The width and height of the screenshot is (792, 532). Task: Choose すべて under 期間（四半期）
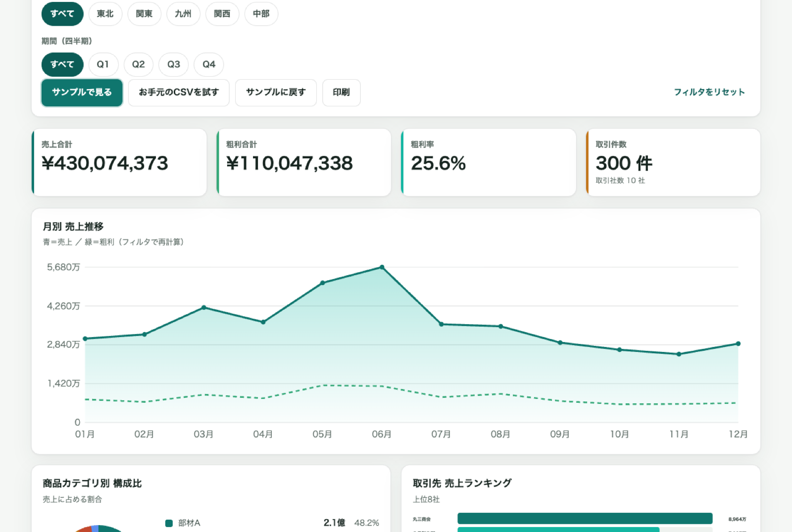tap(62, 64)
